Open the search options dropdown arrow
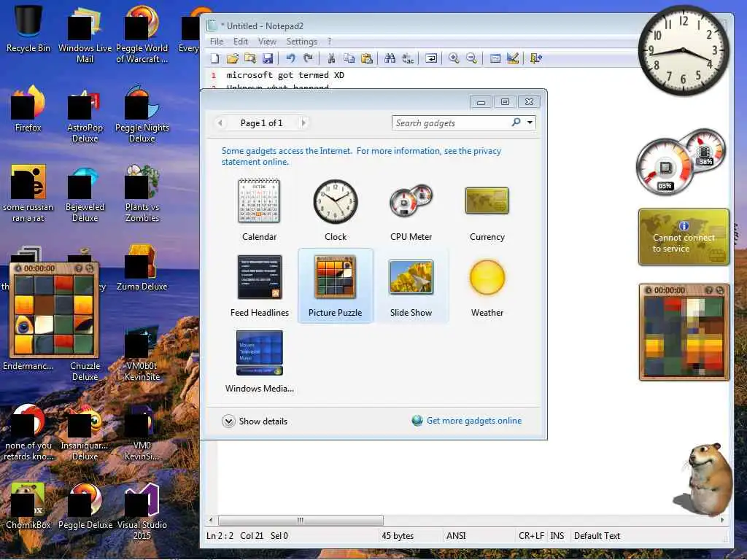The height and width of the screenshot is (560, 747). coord(530,122)
